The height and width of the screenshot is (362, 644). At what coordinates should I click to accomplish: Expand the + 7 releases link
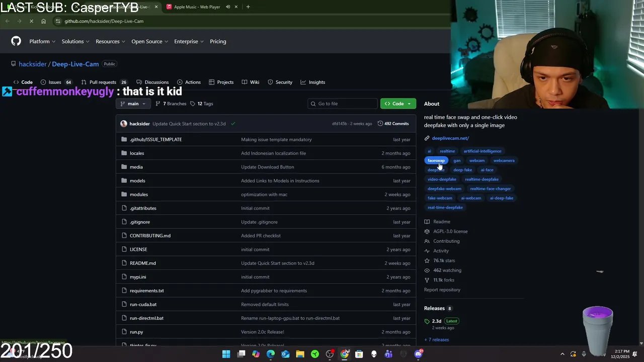point(436,340)
